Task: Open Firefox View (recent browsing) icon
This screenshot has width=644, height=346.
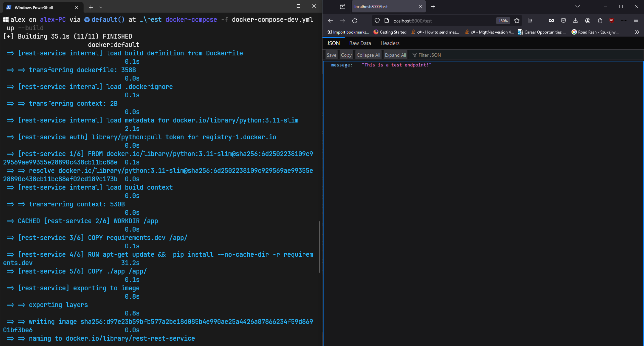Action: (342, 7)
